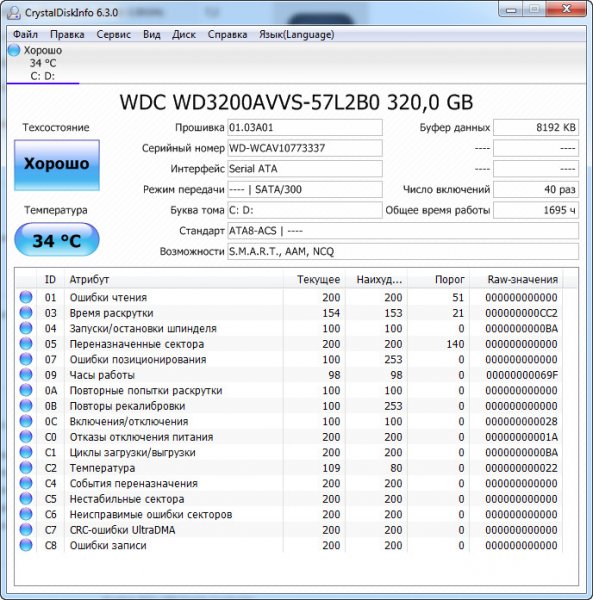
Task: Click raw value 000000000028 in Включения/отключения row
Action: (521, 421)
